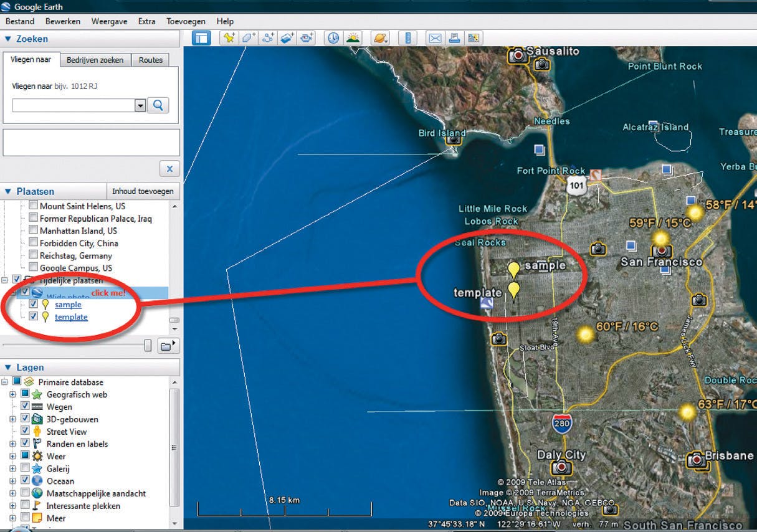Click the print icon in toolbar
Viewport: 757px width, 532px height.
coord(454,38)
